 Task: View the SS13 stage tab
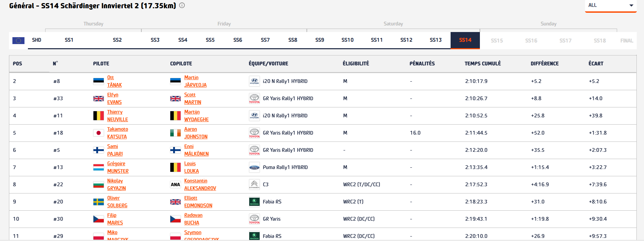436,40
